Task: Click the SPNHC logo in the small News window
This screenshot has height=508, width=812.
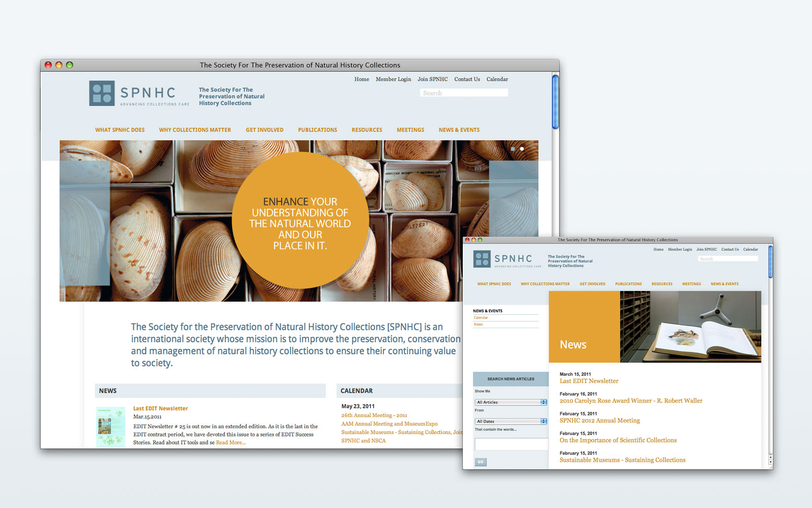Action: pyautogui.click(x=507, y=259)
